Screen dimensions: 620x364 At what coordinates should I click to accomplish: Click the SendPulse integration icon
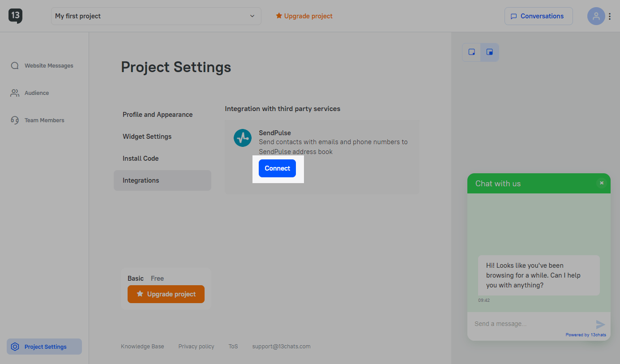click(x=243, y=138)
